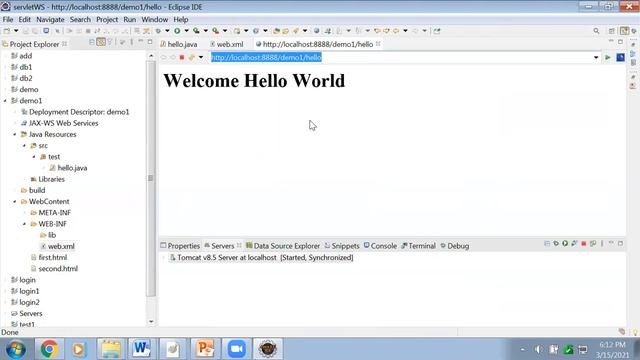The image size is (640, 360).
Task: Open the File menu
Action: point(8,19)
